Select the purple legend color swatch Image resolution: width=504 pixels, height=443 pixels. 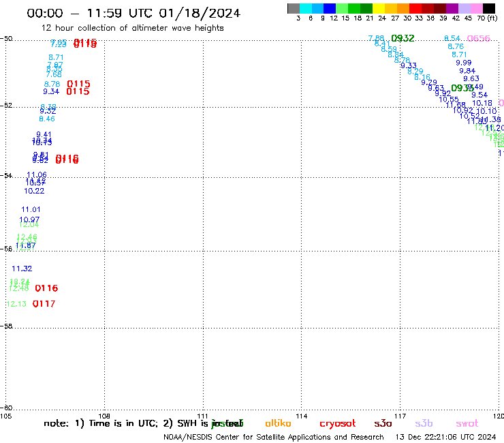click(452, 8)
